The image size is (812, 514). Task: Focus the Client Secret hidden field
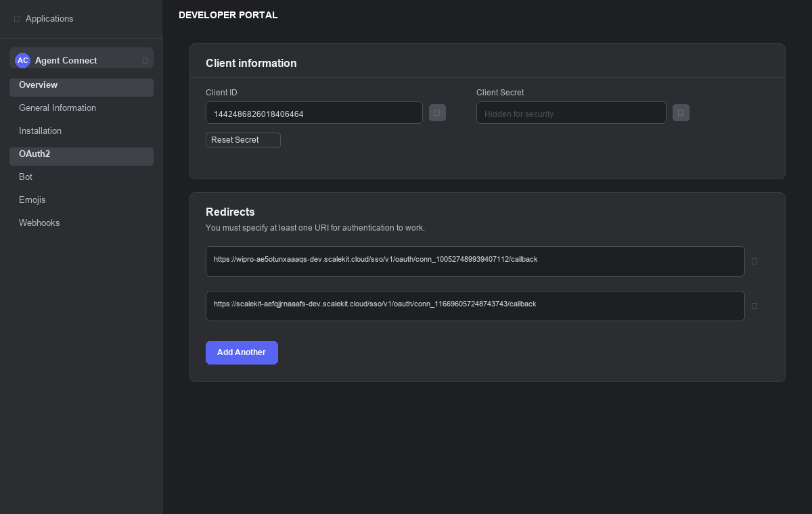(571, 113)
